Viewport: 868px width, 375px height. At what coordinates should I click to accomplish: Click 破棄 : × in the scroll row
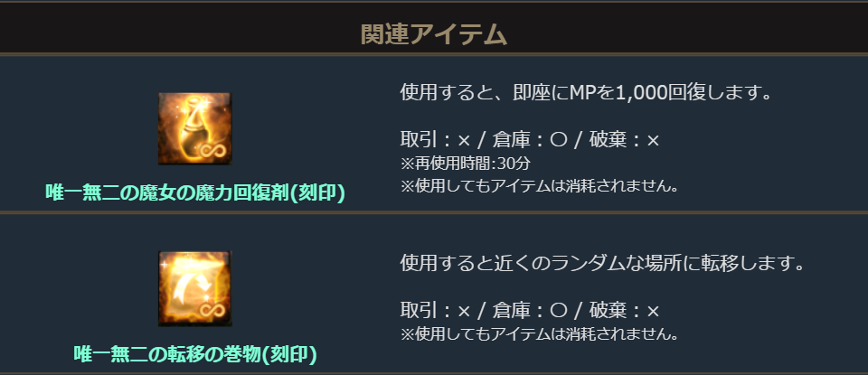625,311
